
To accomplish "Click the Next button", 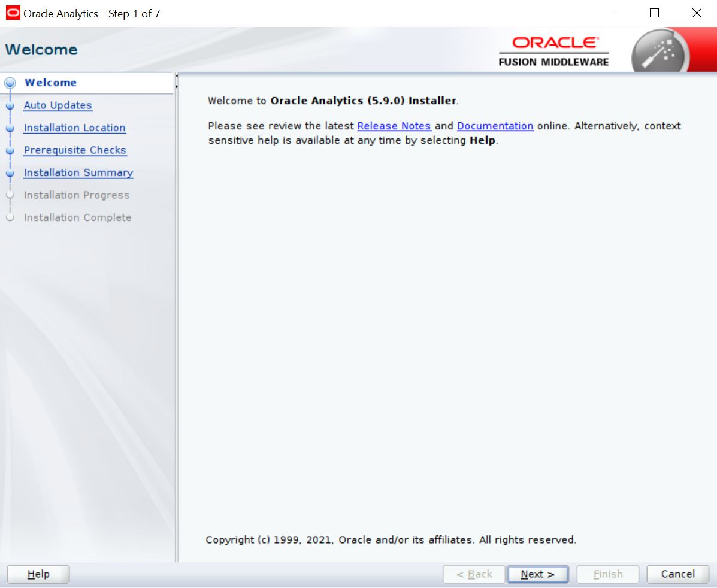I will [x=537, y=574].
